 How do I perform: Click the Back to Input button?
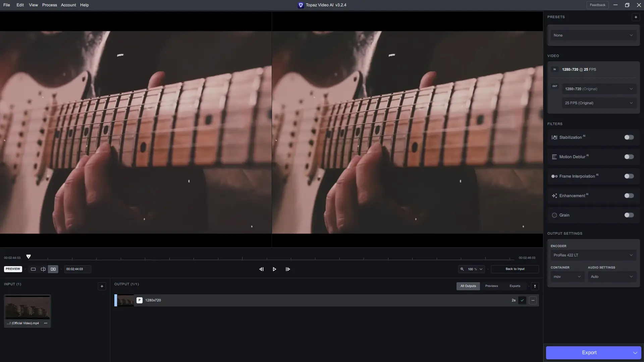coord(515,269)
